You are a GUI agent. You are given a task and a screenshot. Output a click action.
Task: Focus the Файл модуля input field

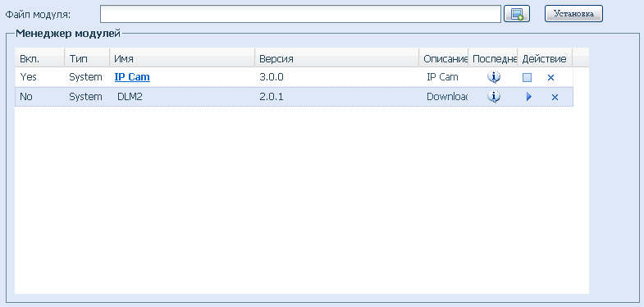[300, 14]
